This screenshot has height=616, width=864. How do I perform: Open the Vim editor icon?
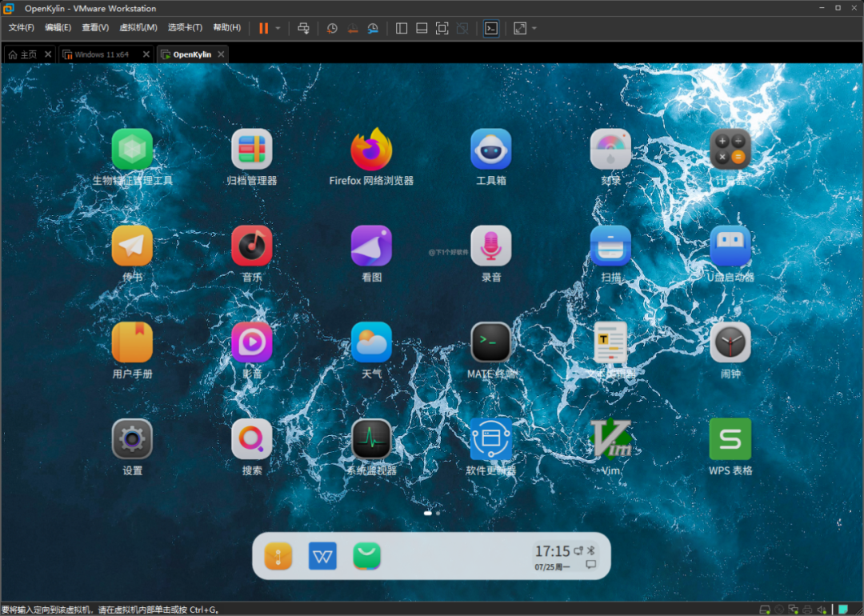(x=610, y=438)
